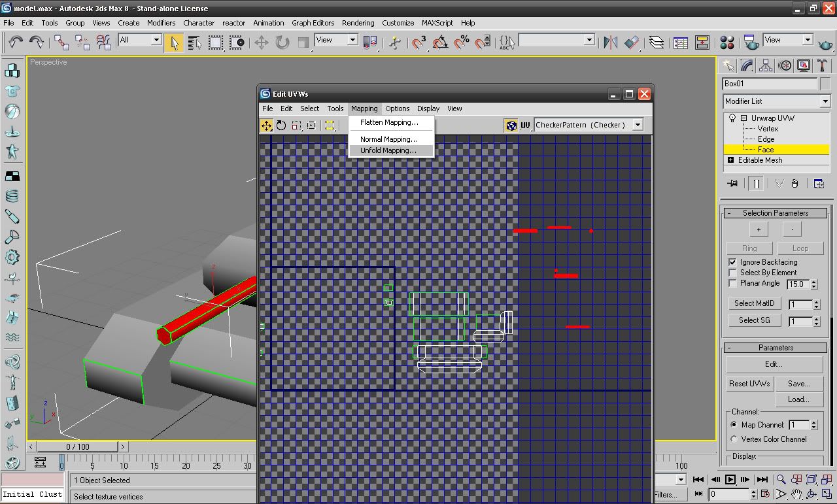Viewport: 837px width, 504px height.
Task: Toggle Ignore Backfacing checkbox
Action: tap(732, 262)
